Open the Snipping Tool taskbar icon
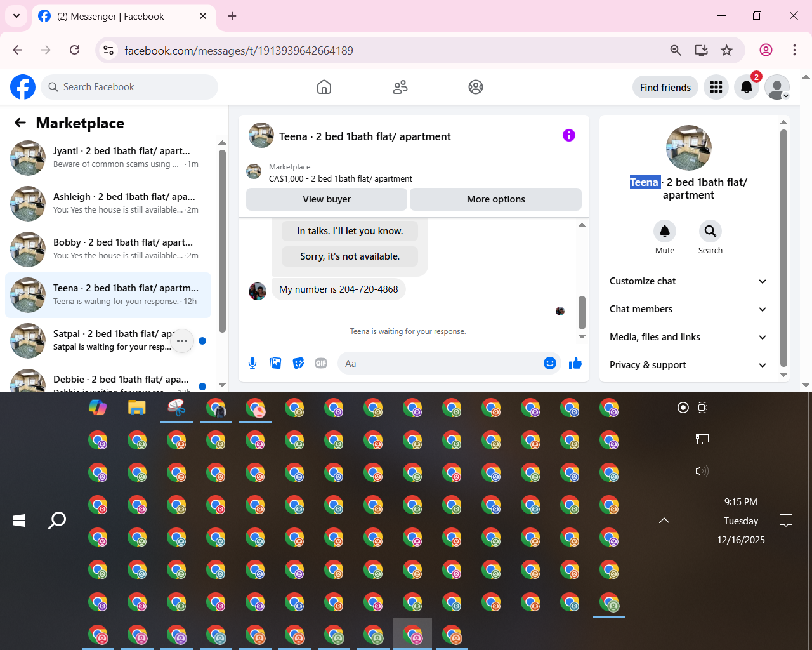The width and height of the screenshot is (812, 650). [x=176, y=408]
